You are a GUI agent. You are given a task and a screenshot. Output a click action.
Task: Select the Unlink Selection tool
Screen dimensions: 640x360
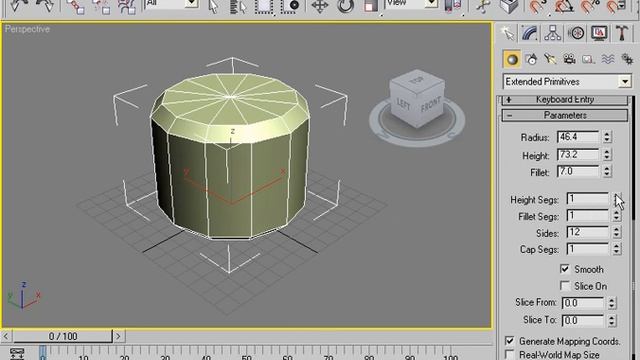click(x=101, y=7)
